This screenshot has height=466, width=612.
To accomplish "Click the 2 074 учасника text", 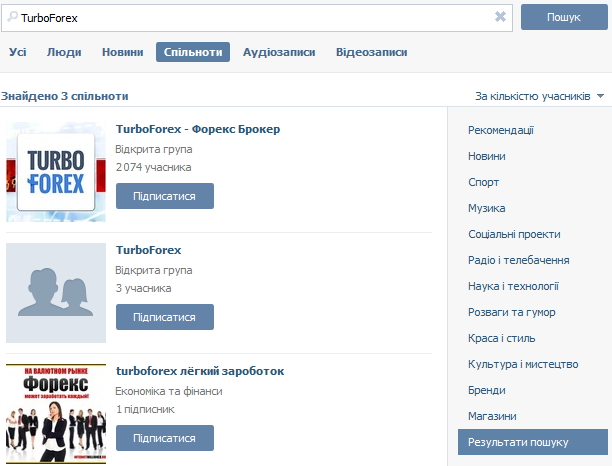I will 153,167.
